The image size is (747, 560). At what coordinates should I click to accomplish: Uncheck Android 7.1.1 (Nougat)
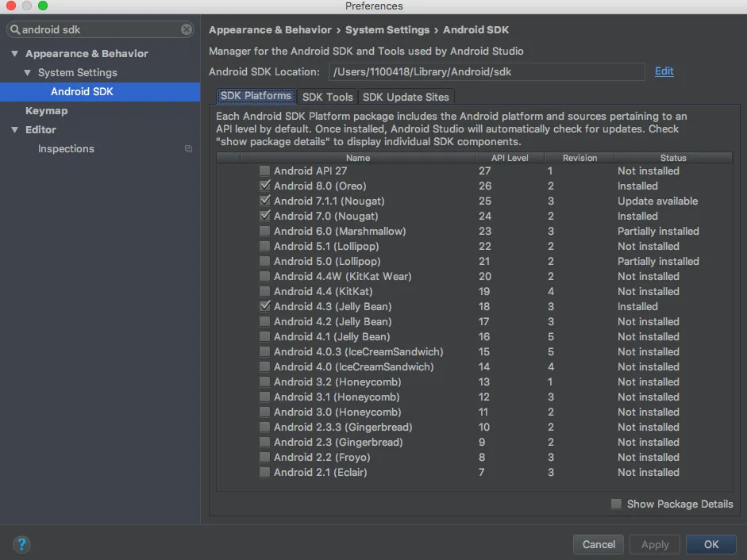click(x=264, y=201)
